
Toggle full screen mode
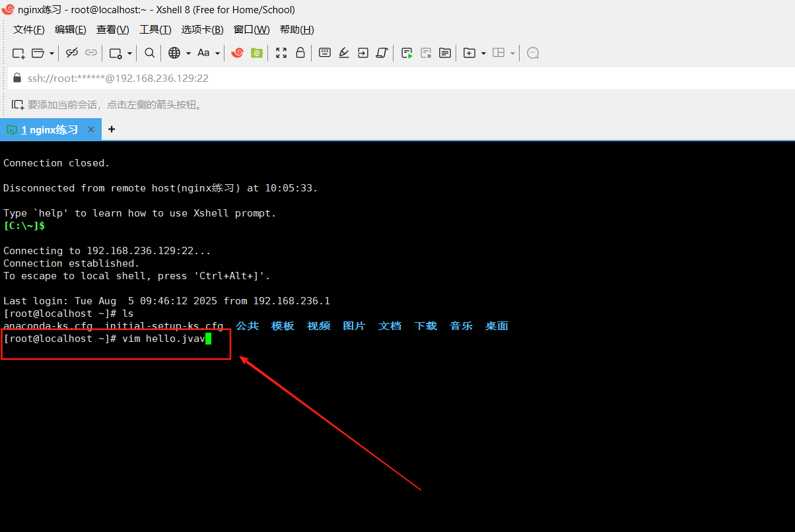click(281, 53)
